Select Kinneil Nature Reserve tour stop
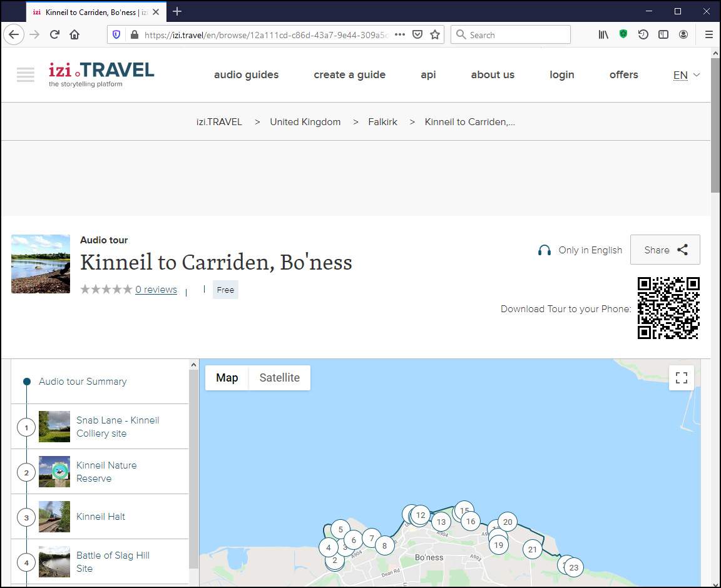Viewport: 721px width, 588px height. pyautogui.click(x=106, y=472)
